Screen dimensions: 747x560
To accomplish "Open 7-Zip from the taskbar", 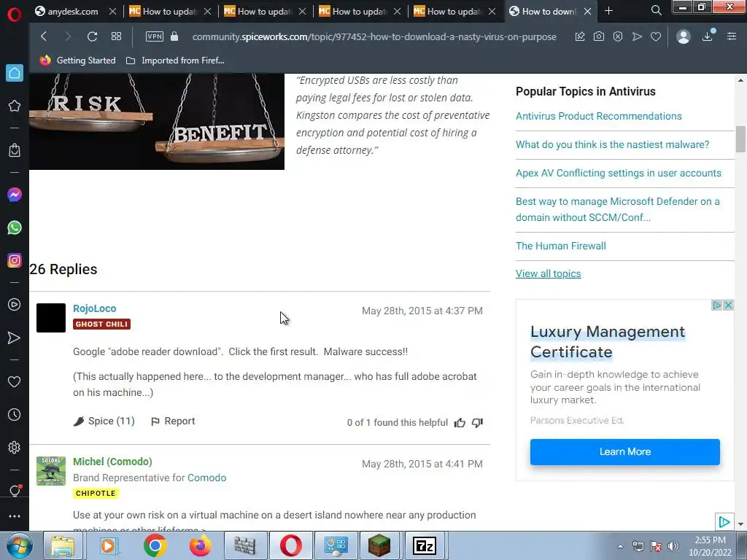I will point(425,545).
